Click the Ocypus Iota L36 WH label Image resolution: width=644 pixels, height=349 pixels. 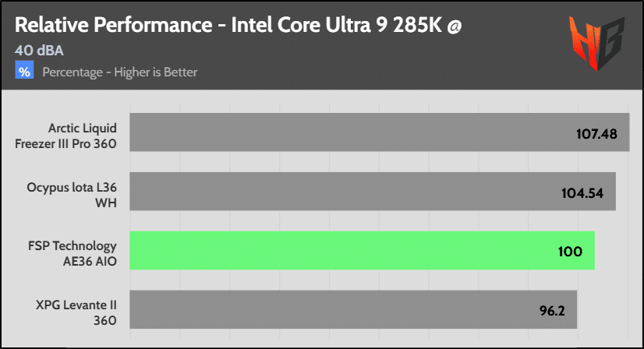coord(72,195)
